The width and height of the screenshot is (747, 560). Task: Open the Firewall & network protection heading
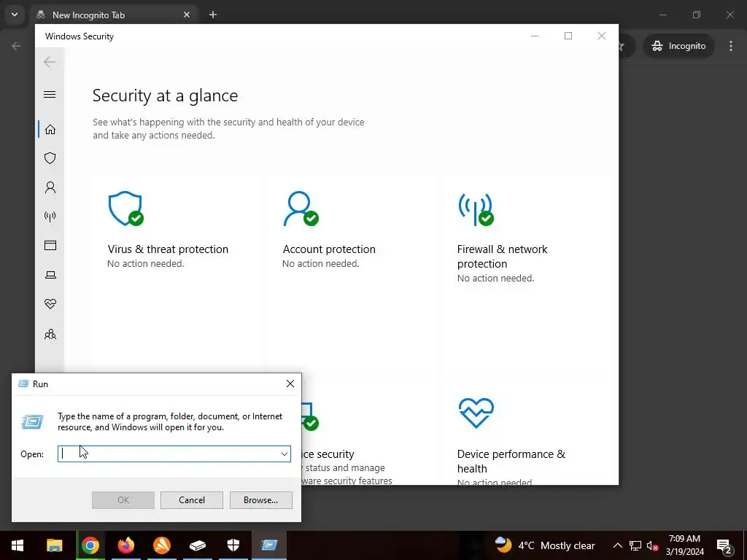coord(502,256)
